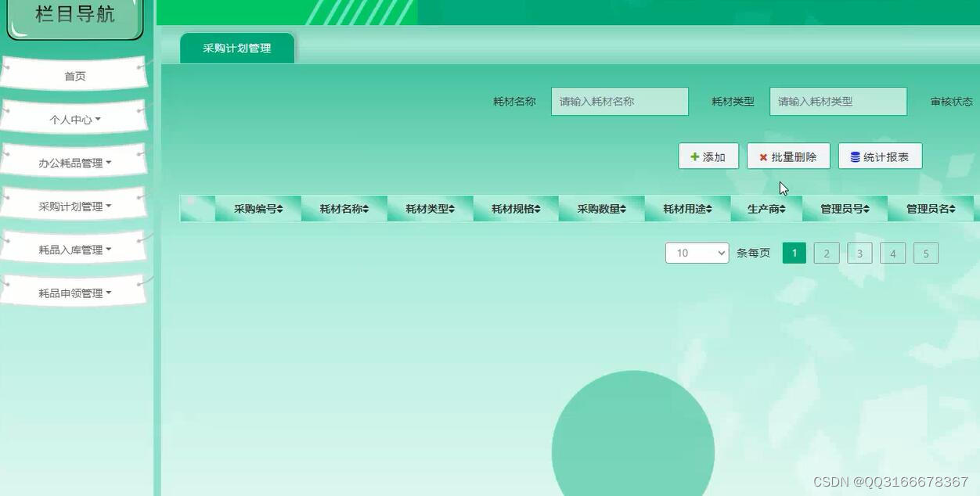
Task: Open the 统计报表 button
Action: [880, 156]
